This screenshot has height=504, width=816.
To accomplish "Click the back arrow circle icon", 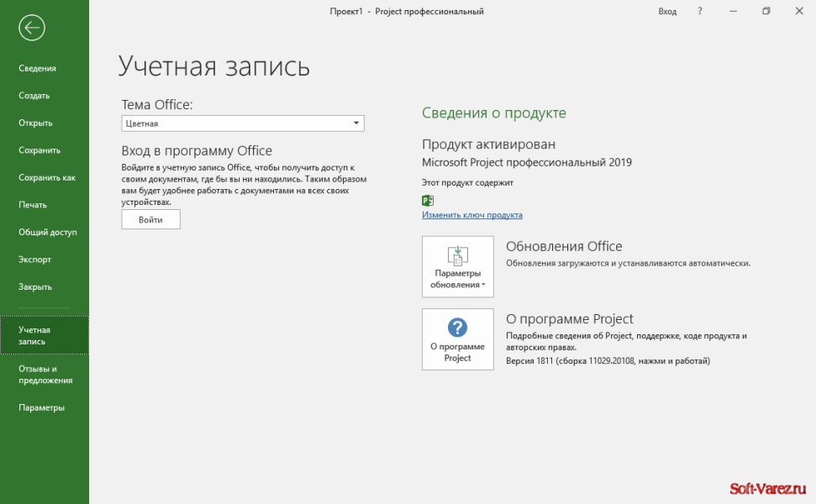I will click(x=32, y=28).
